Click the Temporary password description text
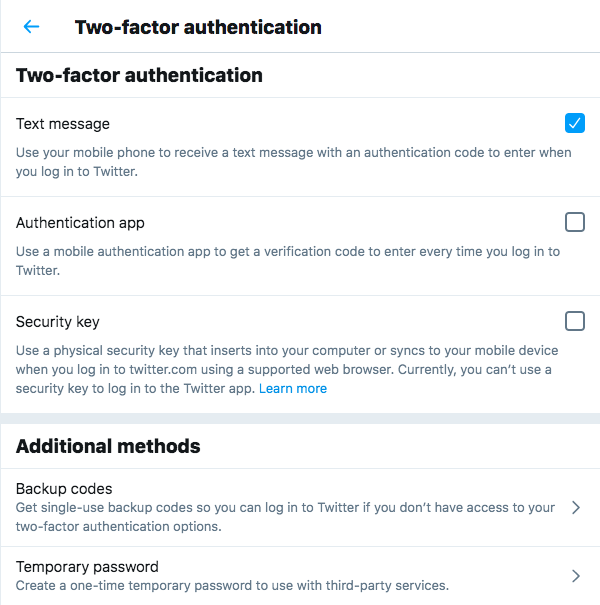The width and height of the screenshot is (600, 605). [x=232, y=586]
